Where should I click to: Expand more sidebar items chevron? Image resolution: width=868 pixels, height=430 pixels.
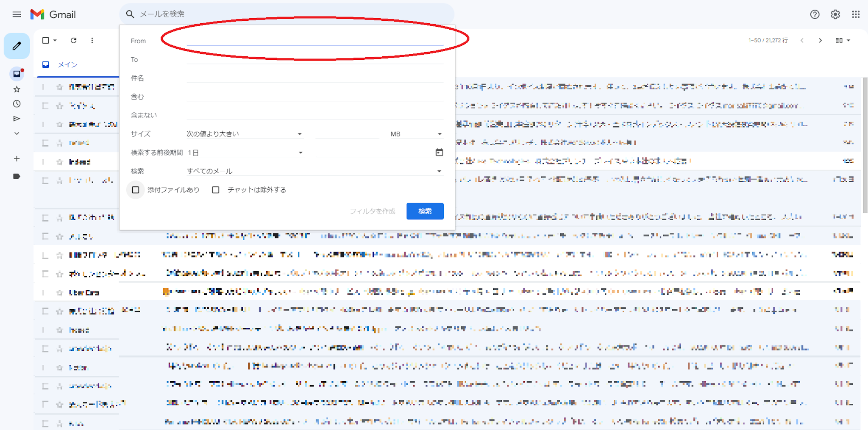coord(17,133)
